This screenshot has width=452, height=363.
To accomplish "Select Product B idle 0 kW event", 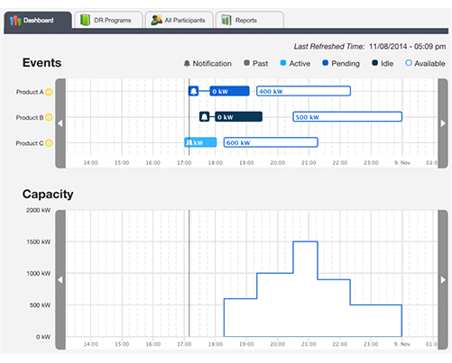I will 239,117.
